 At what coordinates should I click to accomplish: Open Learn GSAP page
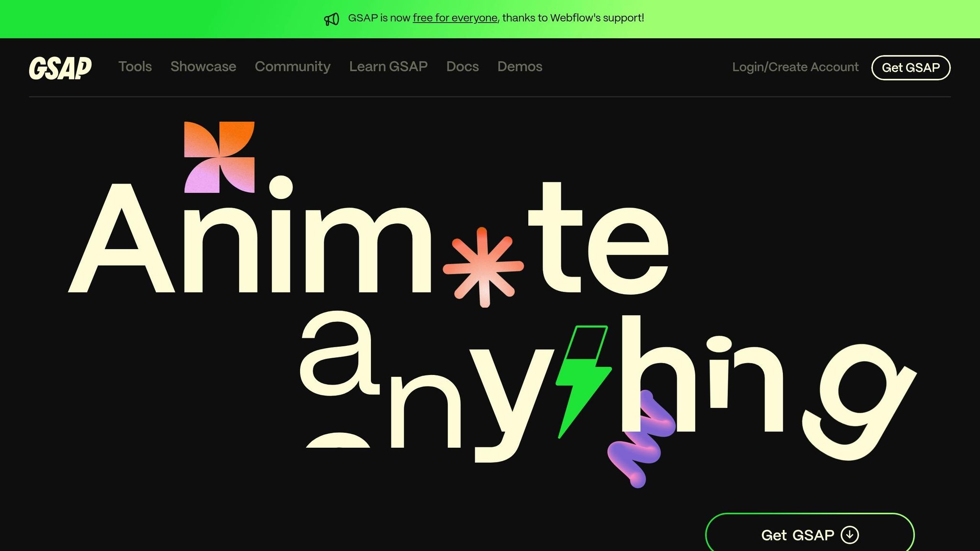click(388, 66)
